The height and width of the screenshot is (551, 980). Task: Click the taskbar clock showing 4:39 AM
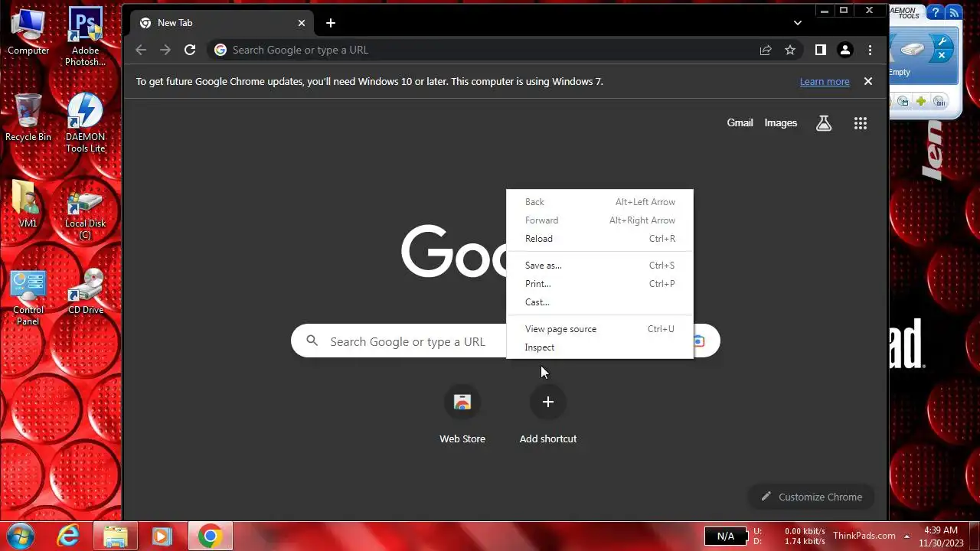click(x=941, y=536)
